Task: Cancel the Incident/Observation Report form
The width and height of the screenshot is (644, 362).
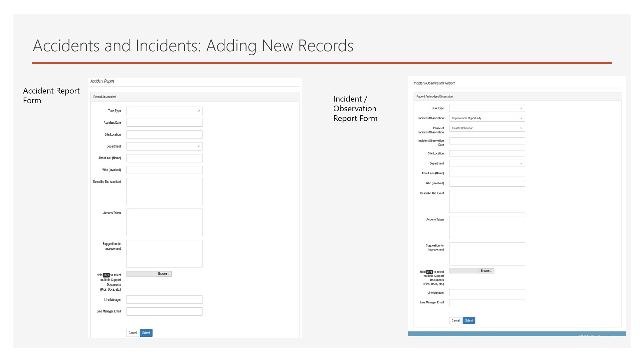Action: pyautogui.click(x=455, y=320)
